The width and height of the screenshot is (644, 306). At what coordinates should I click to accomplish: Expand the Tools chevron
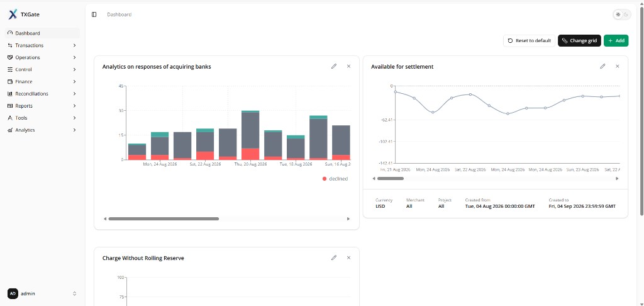coord(74,118)
